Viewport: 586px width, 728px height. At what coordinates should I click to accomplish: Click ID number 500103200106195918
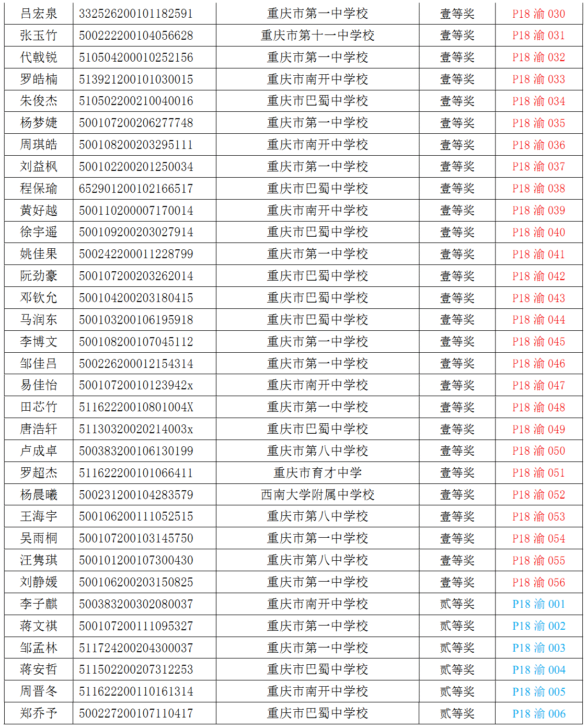pyautogui.click(x=136, y=320)
